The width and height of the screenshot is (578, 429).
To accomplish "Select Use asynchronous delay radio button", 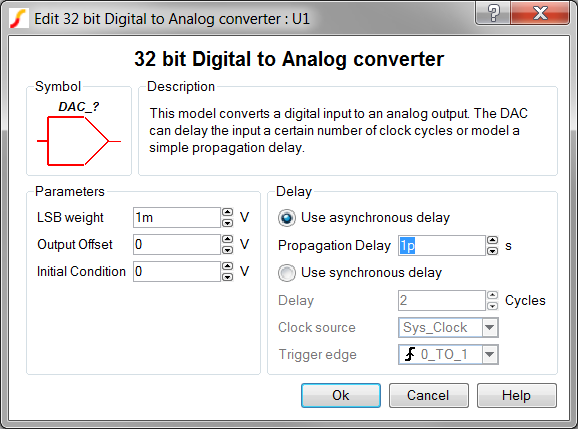I will [287, 218].
